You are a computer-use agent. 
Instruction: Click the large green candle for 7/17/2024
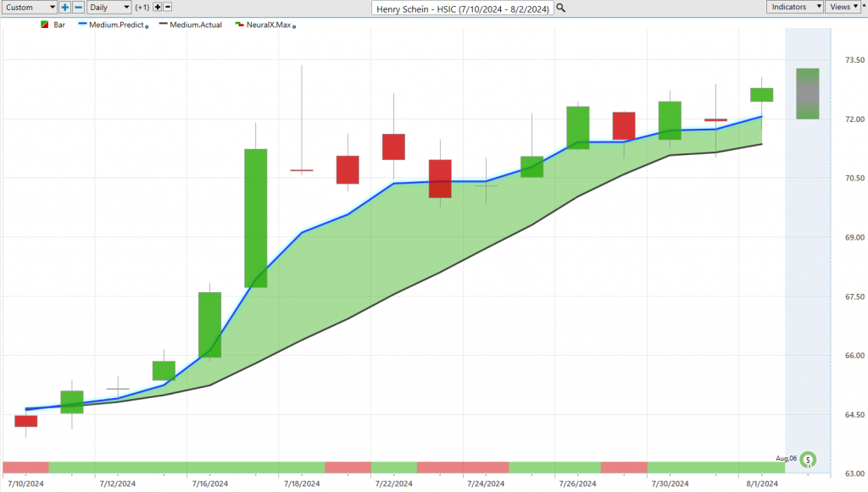255,218
